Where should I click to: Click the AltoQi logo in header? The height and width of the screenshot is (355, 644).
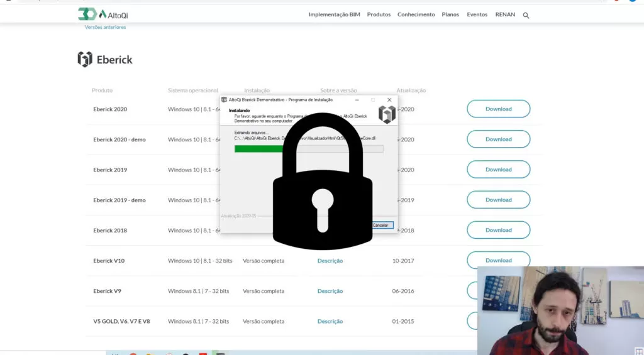pyautogui.click(x=103, y=14)
